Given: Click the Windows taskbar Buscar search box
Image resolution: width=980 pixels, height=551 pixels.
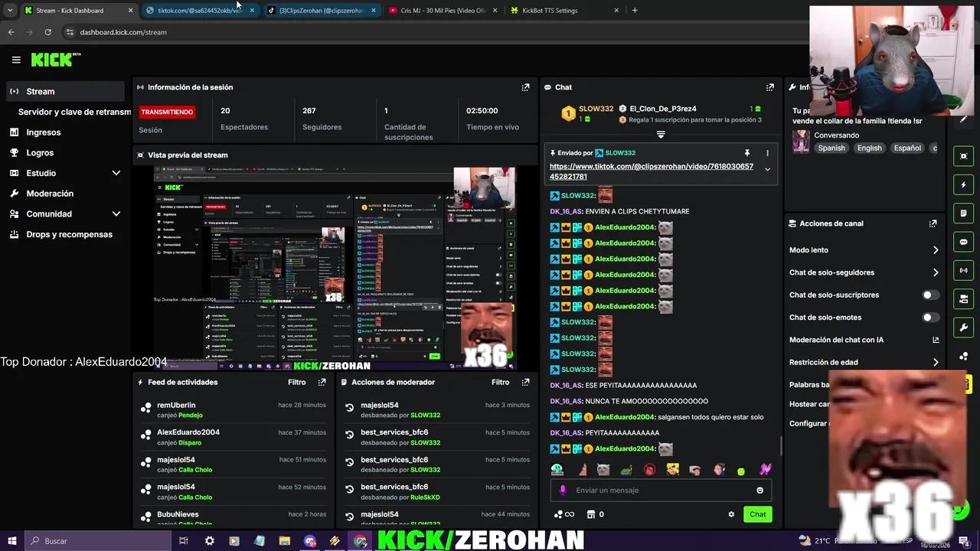Looking at the screenshot, I should [98, 541].
